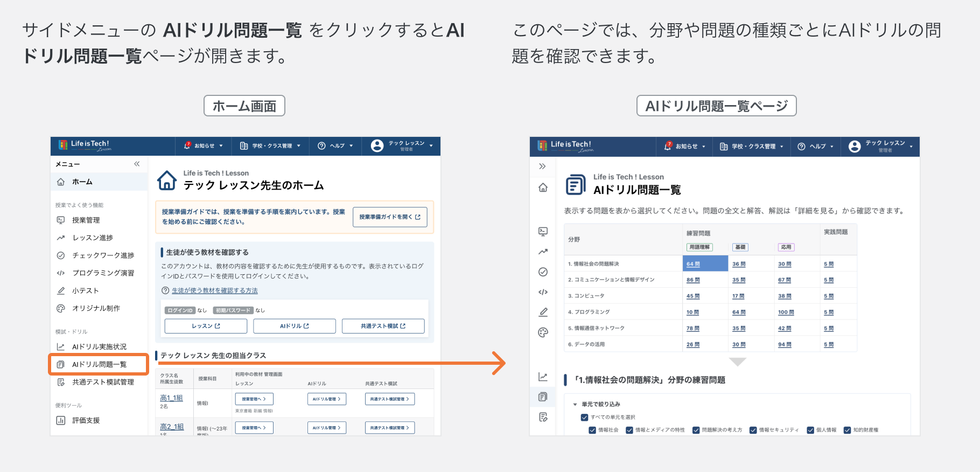Click the school building icon on the AI drill page header
980x472 pixels.
[724, 147]
